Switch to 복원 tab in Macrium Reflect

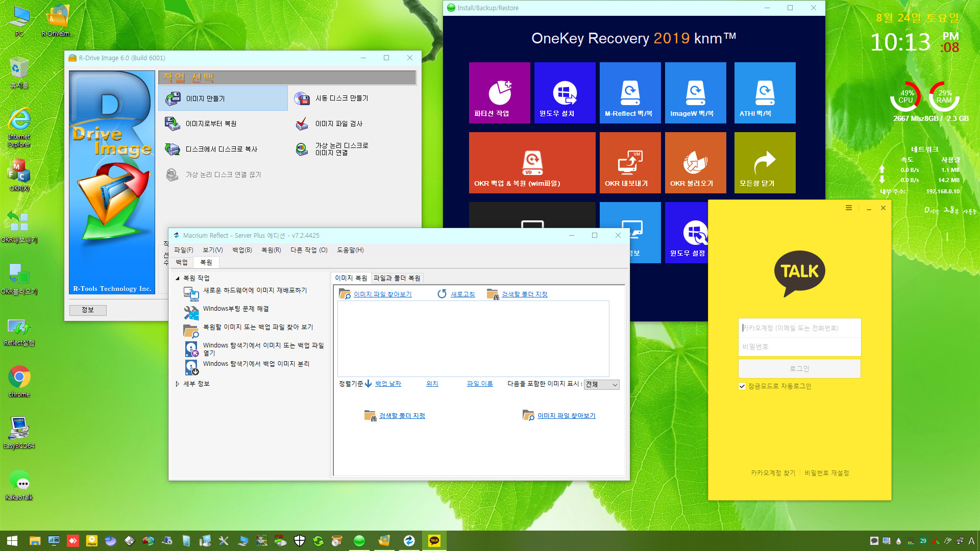point(206,262)
